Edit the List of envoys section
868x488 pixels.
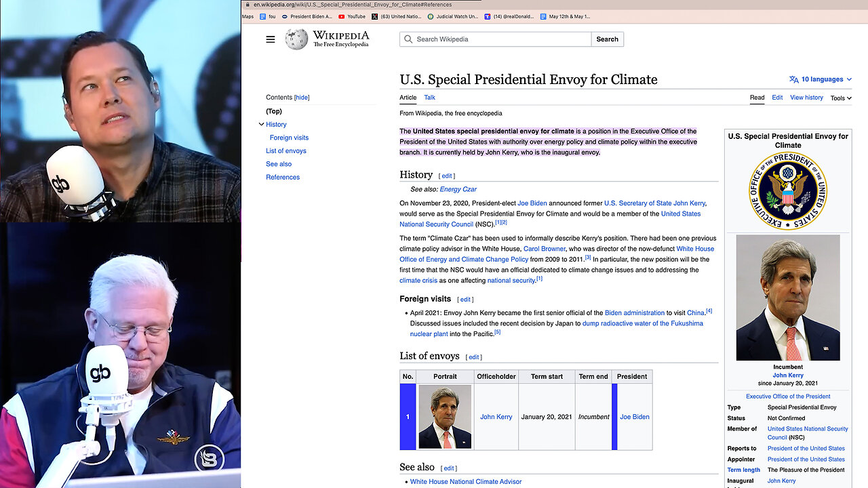pyautogui.click(x=474, y=357)
